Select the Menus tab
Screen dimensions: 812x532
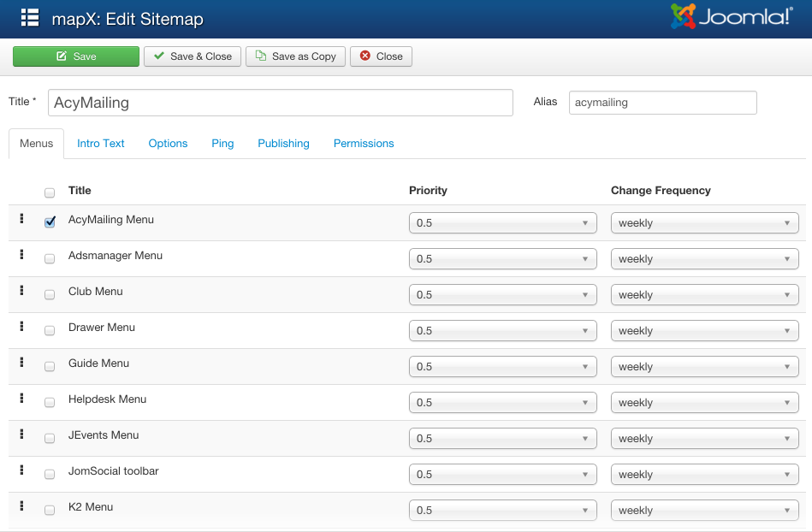click(36, 144)
